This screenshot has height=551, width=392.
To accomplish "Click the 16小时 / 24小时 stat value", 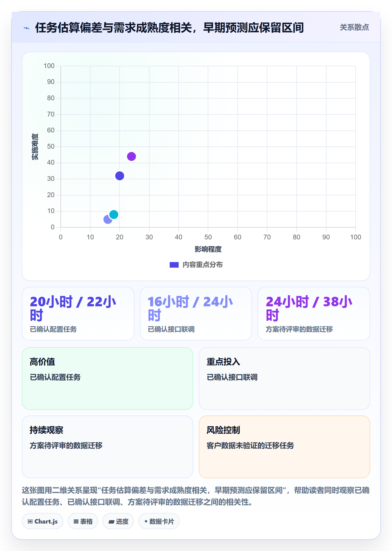I will pyautogui.click(x=191, y=309).
